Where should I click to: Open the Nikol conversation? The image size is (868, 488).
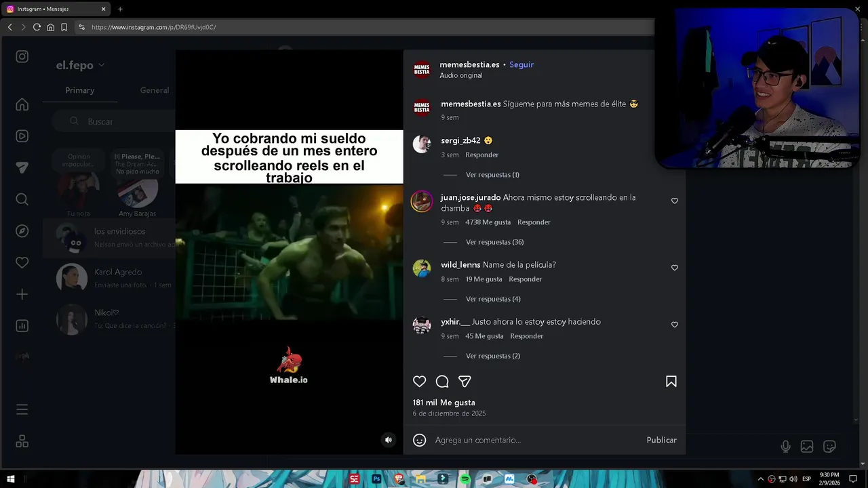tap(108, 319)
